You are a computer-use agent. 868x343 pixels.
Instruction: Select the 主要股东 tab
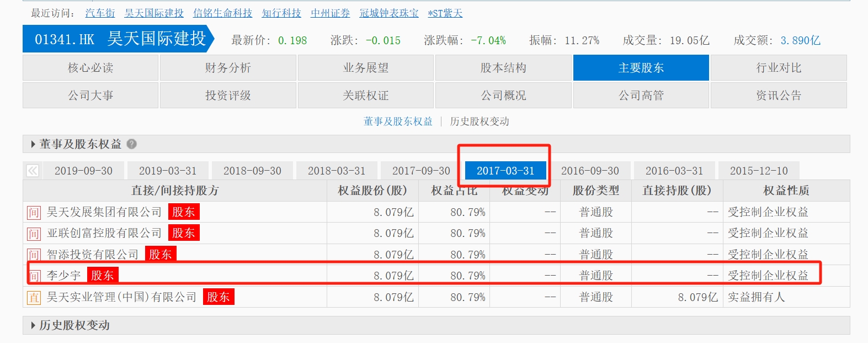641,68
